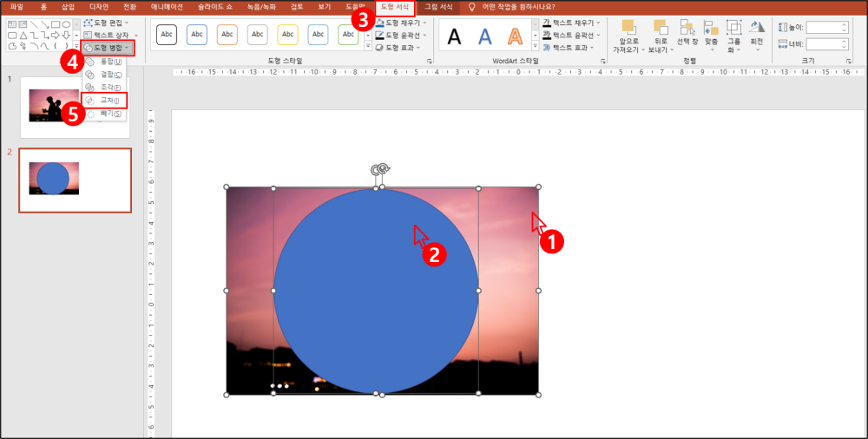Screen dimensions: 868x439
Task: Expand the shapes gallery more arrow
Action: tap(76, 47)
